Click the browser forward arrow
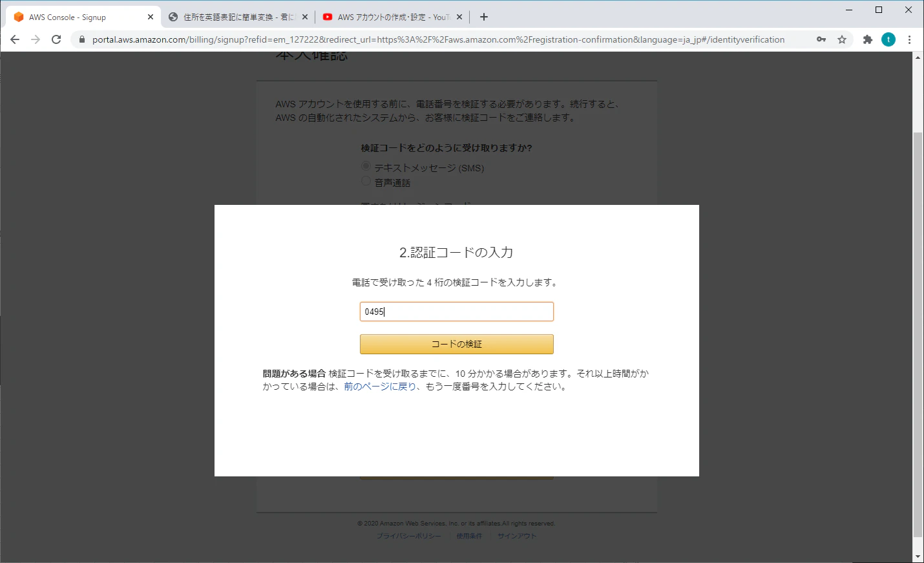This screenshot has height=563, width=924. [x=36, y=39]
